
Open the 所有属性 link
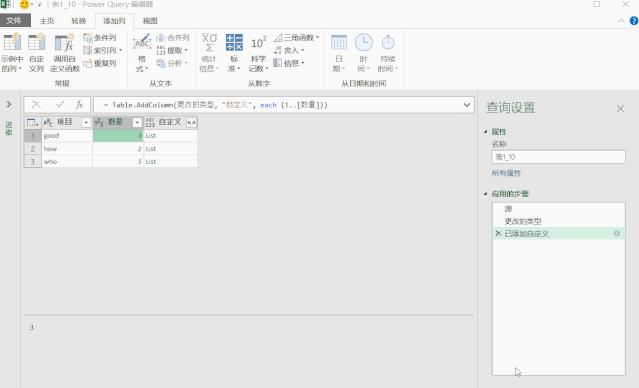tap(506, 173)
